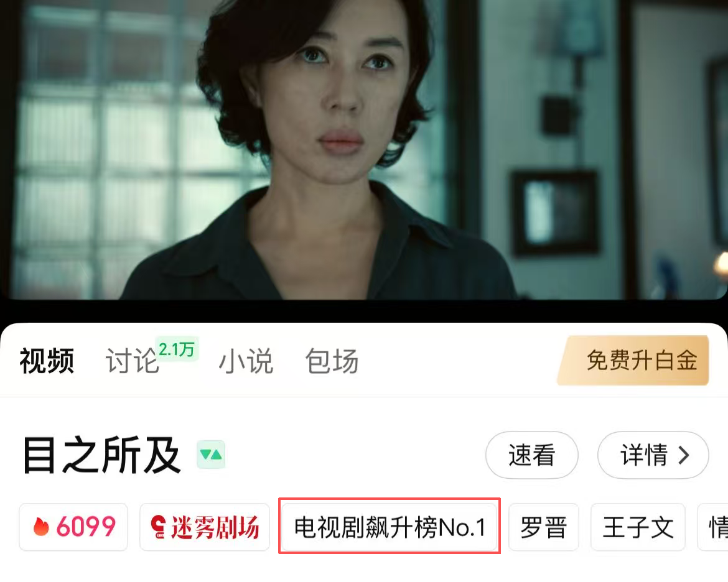Switch to the 讨论 tab
Viewport: 728px width, 582px height.
tap(133, 361)
